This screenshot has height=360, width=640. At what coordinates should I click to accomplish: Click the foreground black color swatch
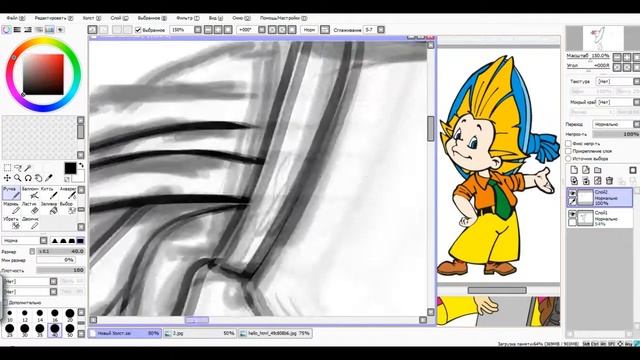[70, 168]
